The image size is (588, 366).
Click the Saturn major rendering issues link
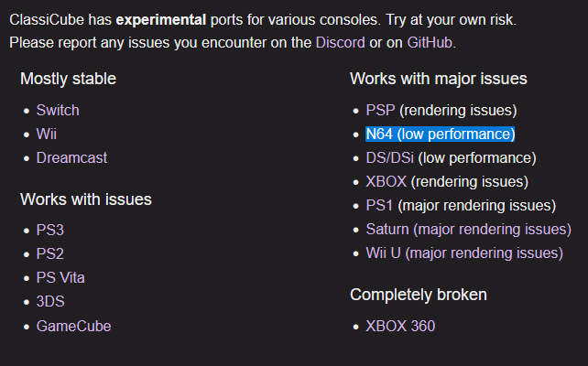coord(468,230)
